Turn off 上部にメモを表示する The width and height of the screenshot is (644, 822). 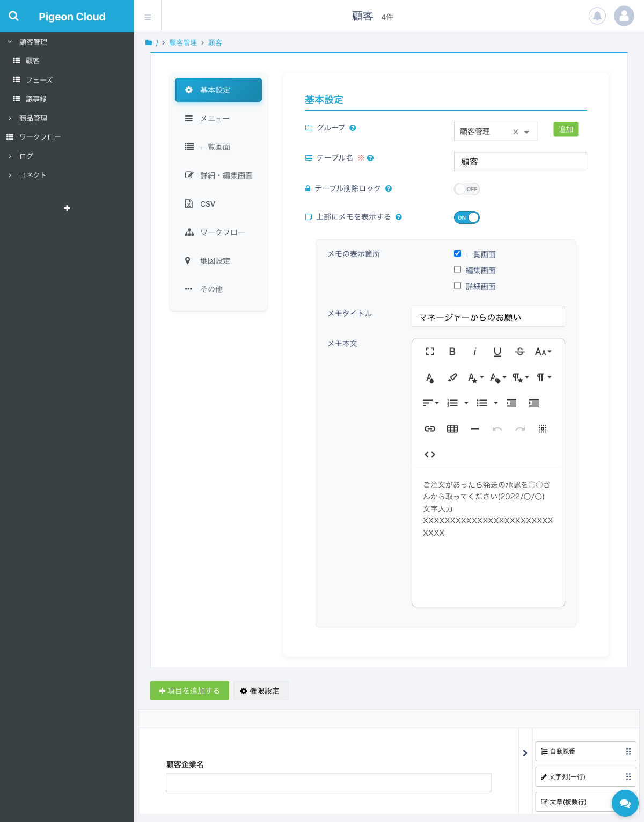pyautogui.click(x=466, y=217)
